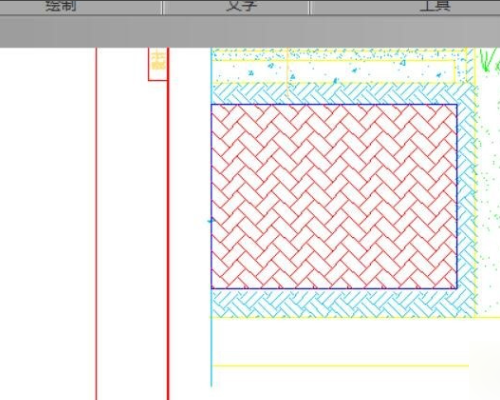The width and height of the screenshot is (500, 400).
Task: Open the 绘制 ribbon panel title
Action: pyautogui.click(x=61, y=6)
